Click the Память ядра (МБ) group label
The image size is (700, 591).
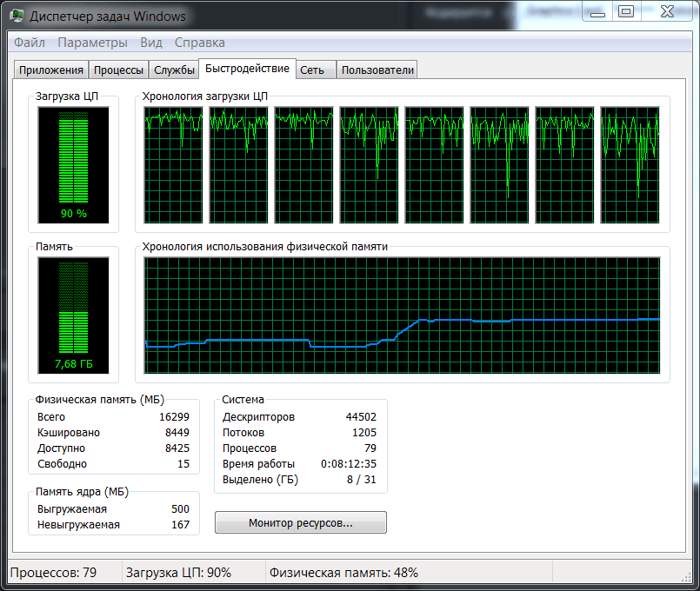(82, 492)
